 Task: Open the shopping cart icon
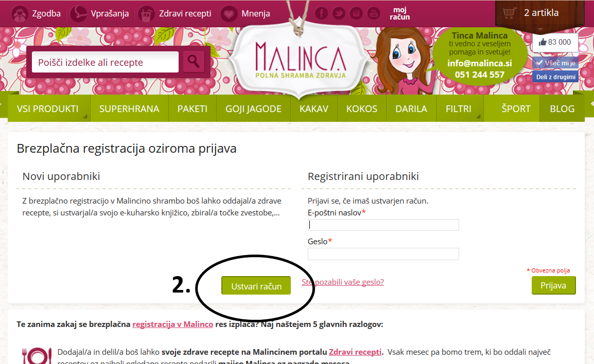[x=509, y=13]
